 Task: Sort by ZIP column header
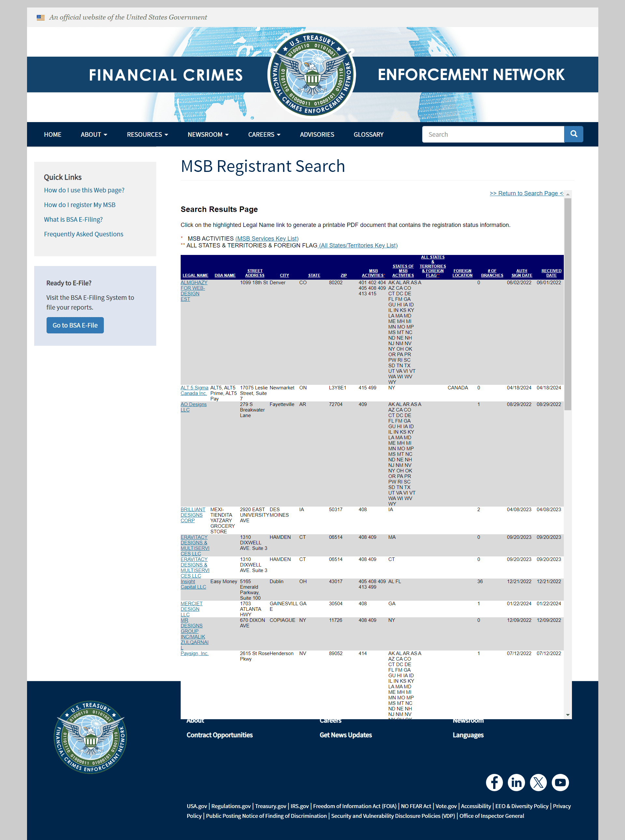[x=343, y=275]
